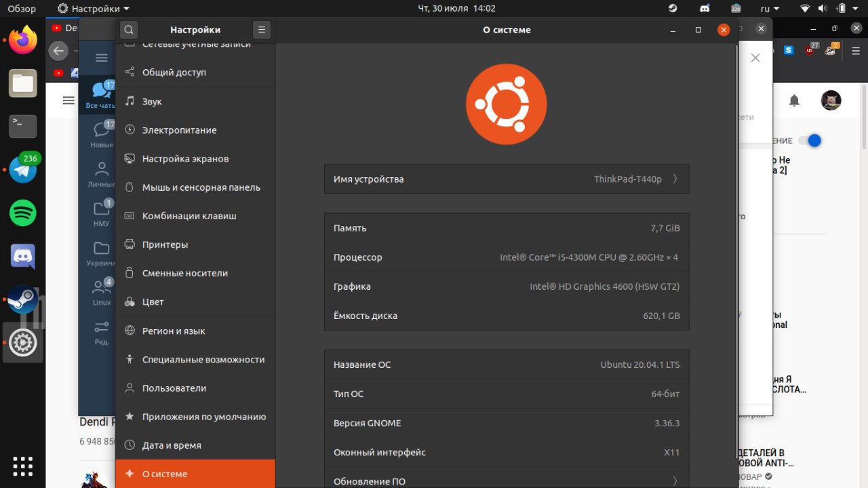This screenshot has width=868, height=488.
Task: Open Telegram in the dock
Action: (x=23, y=170)
